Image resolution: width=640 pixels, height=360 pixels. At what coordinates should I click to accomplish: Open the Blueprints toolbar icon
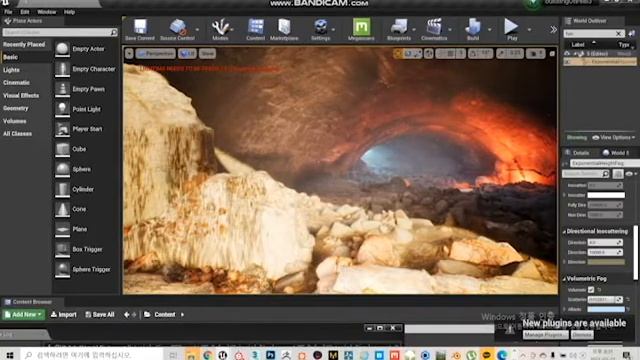point(399,29)
